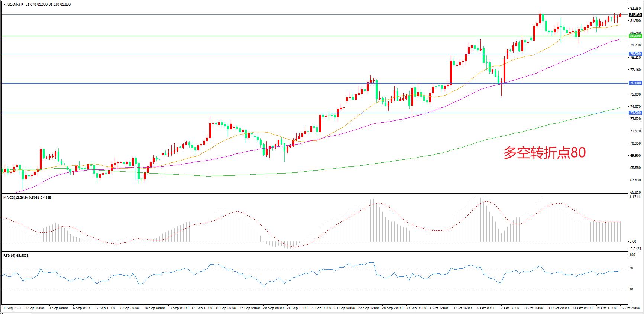Select the blue 78.500 level tag
The width and height of the screenshot is (644, 314).
point(635,54)
